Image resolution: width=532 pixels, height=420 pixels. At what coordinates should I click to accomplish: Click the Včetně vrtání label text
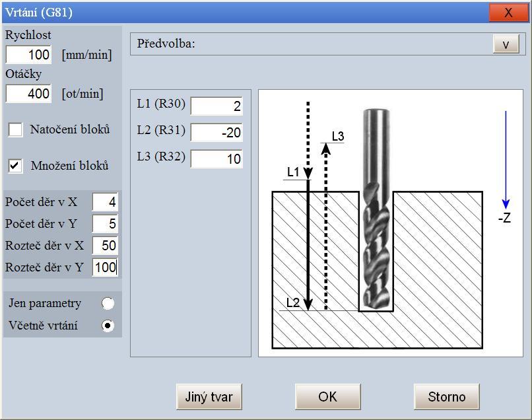tap(43, 326)
